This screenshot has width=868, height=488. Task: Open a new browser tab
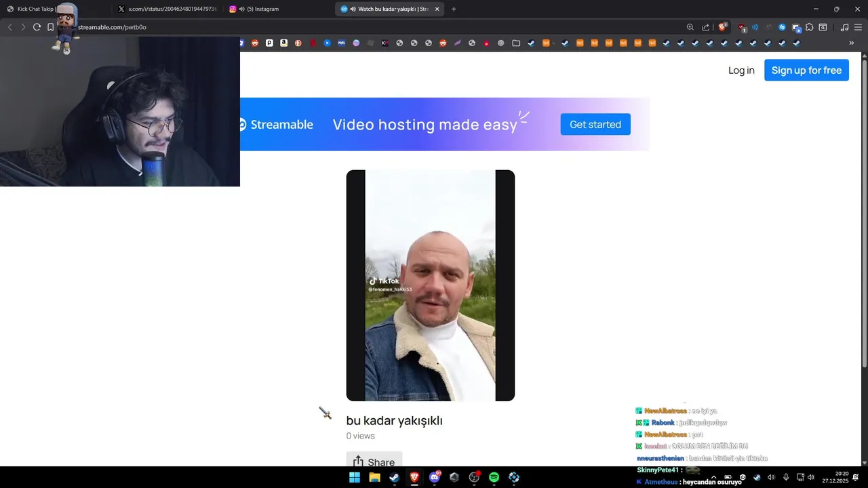(x=454, y=9)
